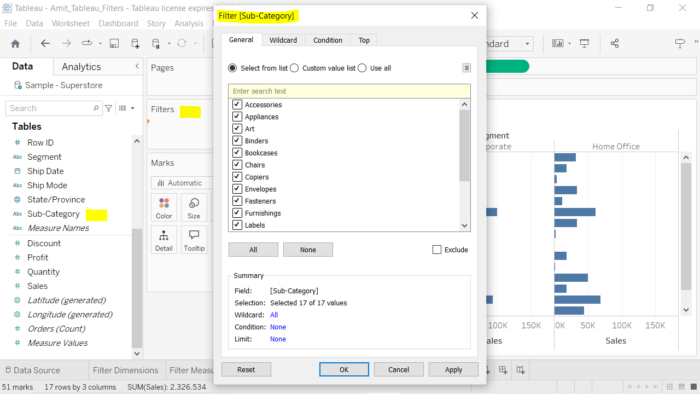Click the Cancel button
Viewport: 700px width, 394px height.
[399, 369]
